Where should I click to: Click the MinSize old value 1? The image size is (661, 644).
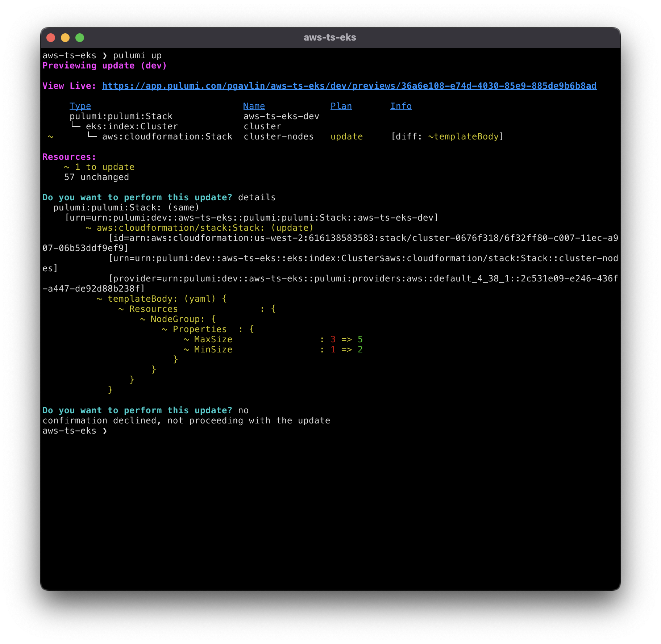click(333, 350)
